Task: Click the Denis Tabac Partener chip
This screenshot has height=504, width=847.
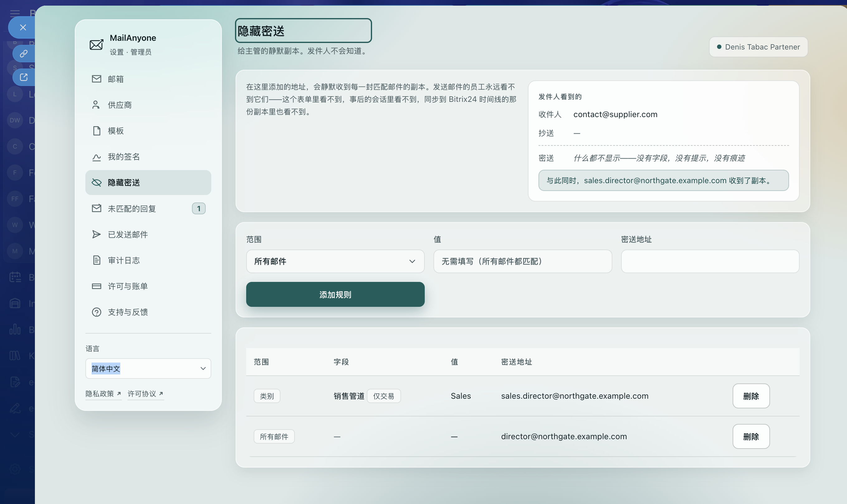Action: pyautogui.click(x=758, y=47)
